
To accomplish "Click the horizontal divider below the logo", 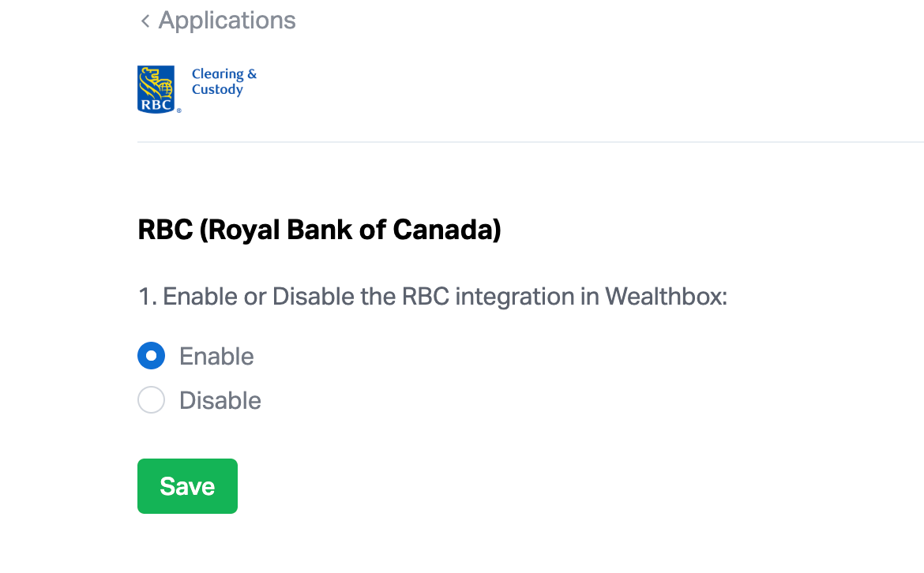I will pos(529,142).
